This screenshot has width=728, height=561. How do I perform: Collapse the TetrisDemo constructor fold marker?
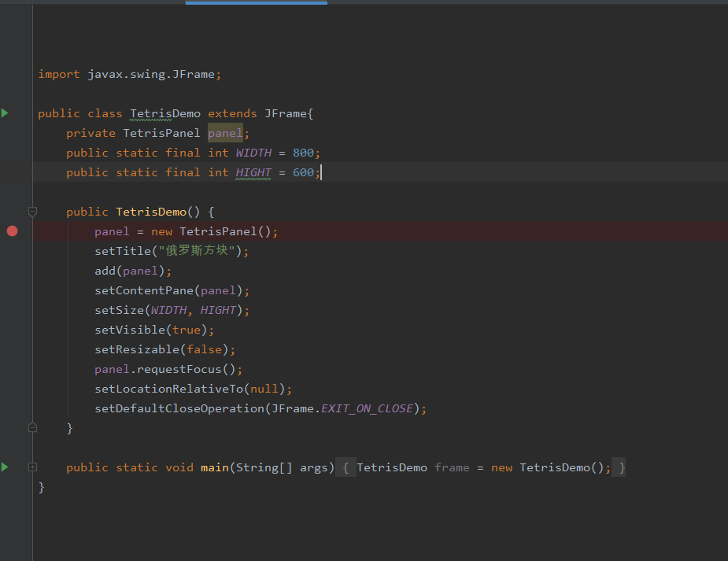[x=32, y=212]
